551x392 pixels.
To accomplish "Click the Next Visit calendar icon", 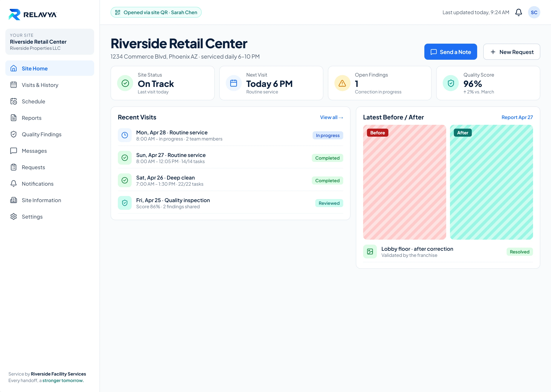I will [x=234, y=83].
